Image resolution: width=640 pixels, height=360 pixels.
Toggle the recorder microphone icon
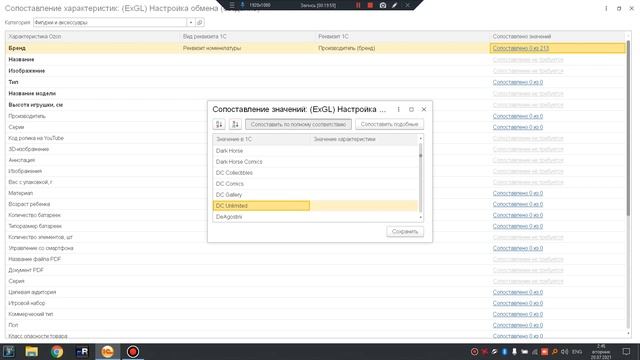pos(242,5)
